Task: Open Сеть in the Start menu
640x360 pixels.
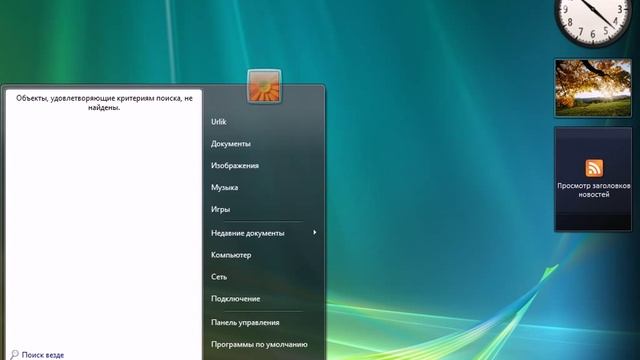Action: (219, 277)
